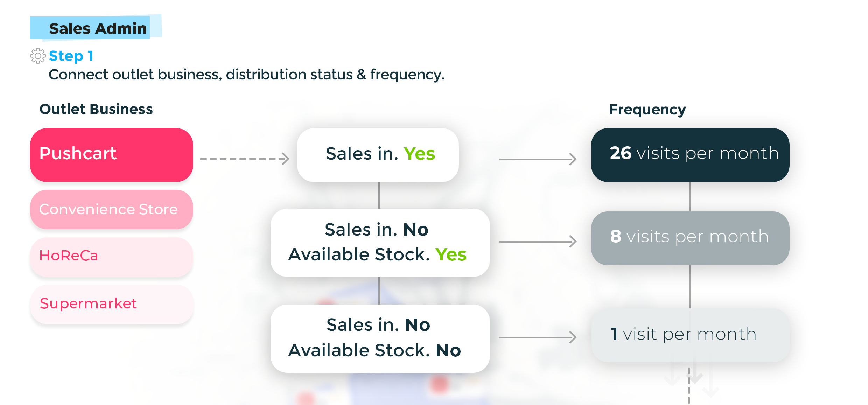The width and height of the screenshot is (868, 405).
Task: Click the arrow pointing to 26 visits
Action: 538,159
